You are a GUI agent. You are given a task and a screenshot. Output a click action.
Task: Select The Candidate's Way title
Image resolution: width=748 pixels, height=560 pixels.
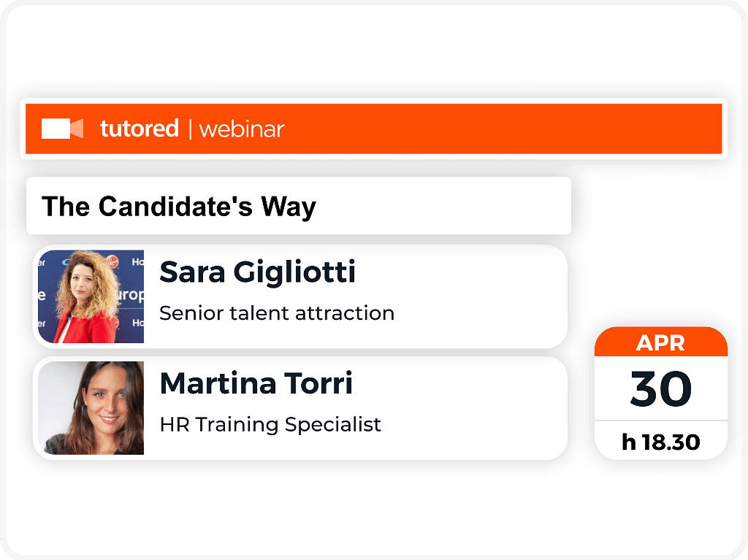(179, 207)
